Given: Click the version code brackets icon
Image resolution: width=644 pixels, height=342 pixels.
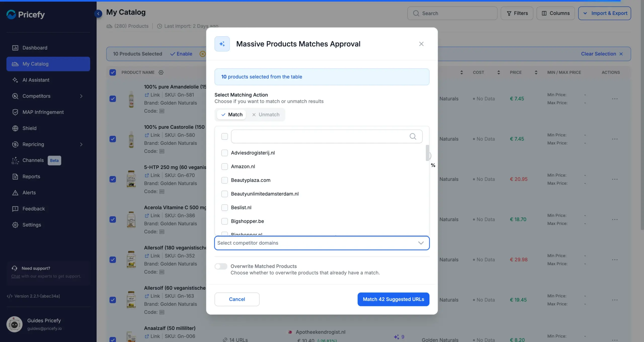Looking at the screenshot, I should click(10, 296).
